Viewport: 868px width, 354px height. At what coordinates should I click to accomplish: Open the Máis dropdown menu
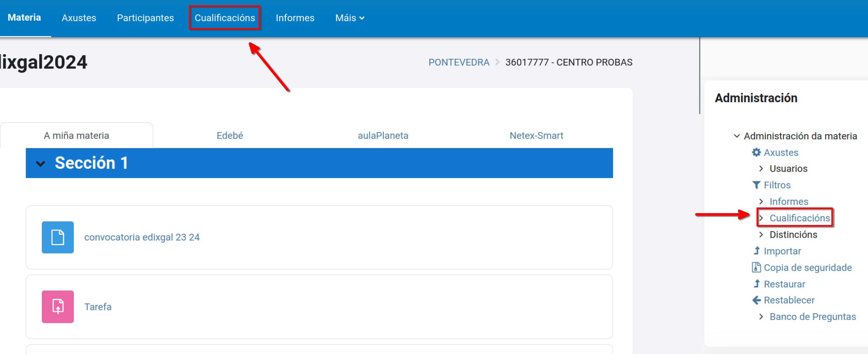click(349, 18)
